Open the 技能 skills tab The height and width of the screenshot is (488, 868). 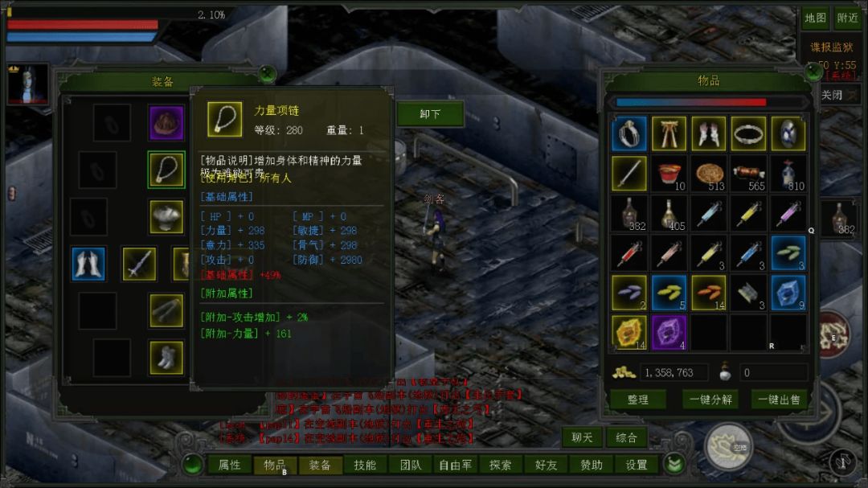coord(365,465)
